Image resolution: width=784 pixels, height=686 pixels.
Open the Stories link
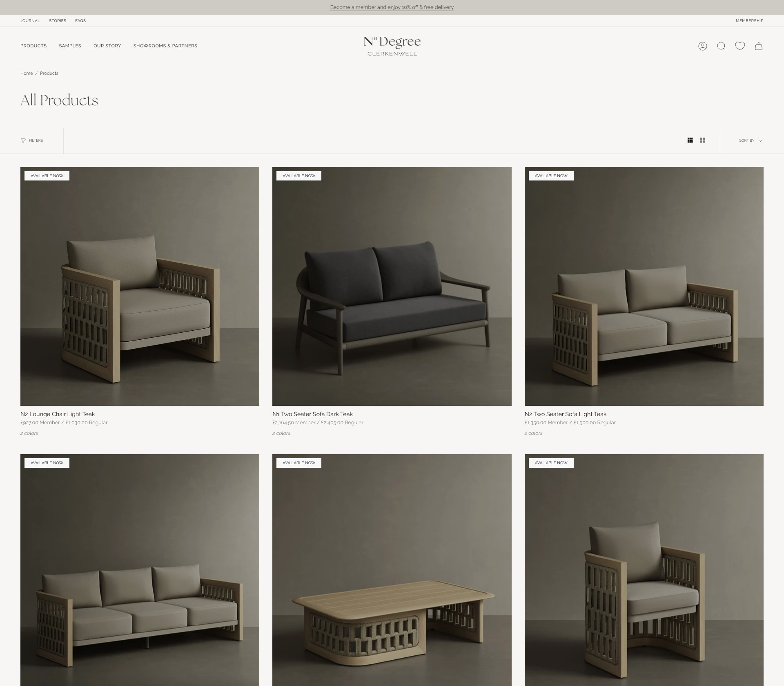58,21
